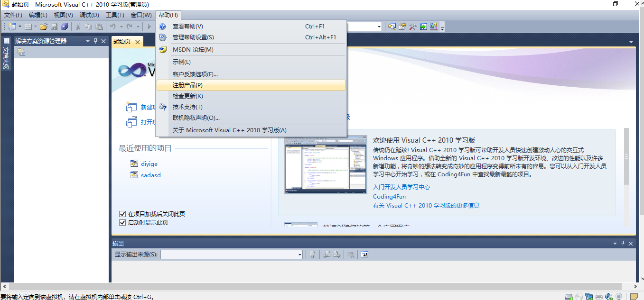Close the Start Page tab

coord(138,42)
